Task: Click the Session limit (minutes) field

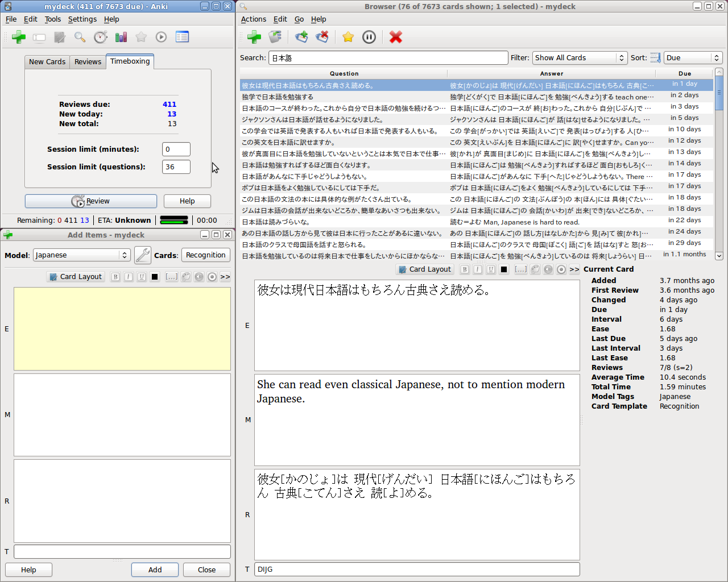Action: pos(176,149)
